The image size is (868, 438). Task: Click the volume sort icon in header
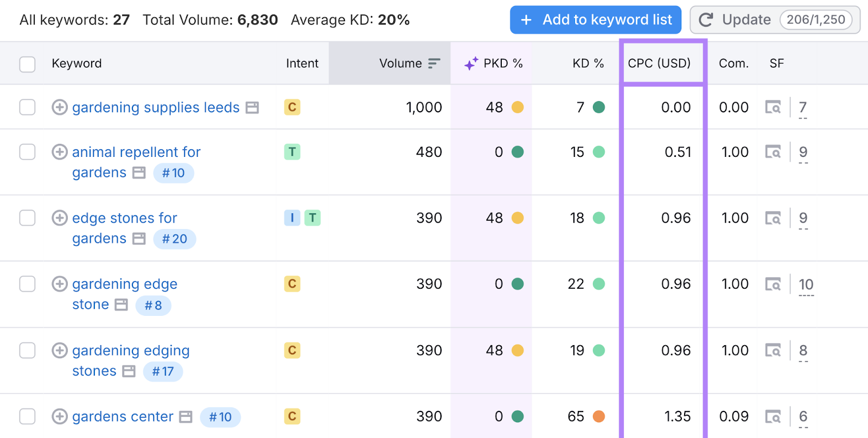click(x=433, y=64)
